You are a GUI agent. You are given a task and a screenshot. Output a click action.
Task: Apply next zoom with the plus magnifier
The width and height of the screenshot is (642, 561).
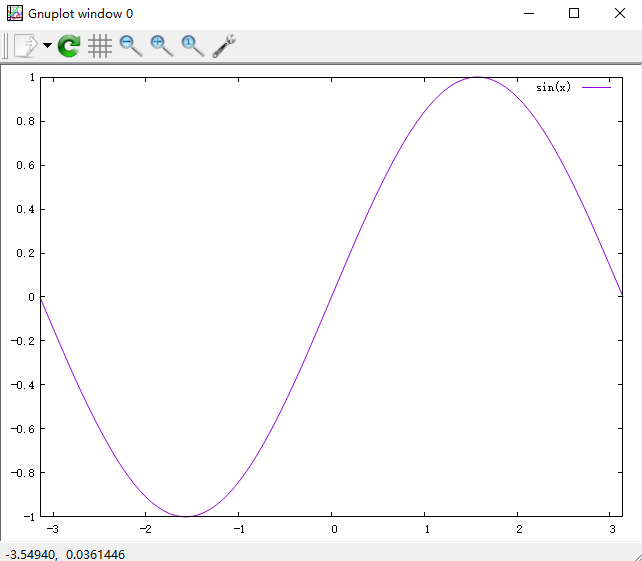click(x=161, y=45)
